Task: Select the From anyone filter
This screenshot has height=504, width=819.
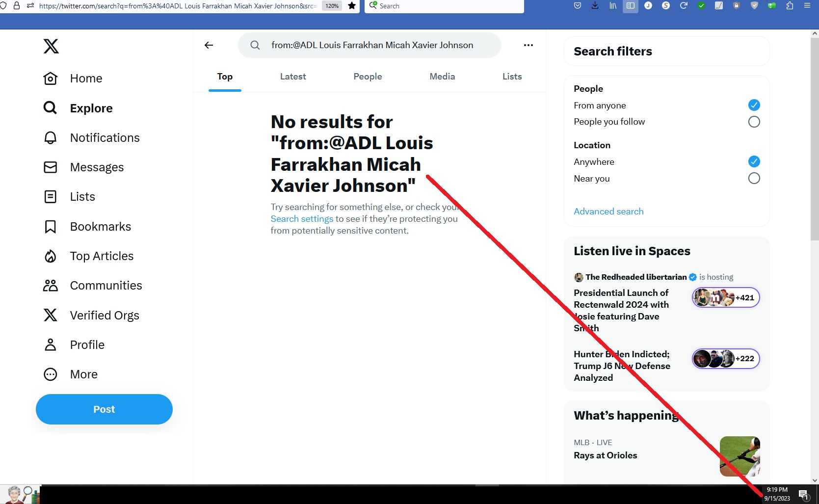Action: [754, 105]
